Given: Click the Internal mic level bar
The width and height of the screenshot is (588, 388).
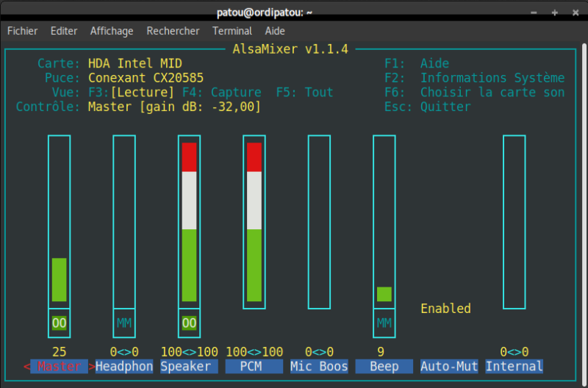Looking at the screenshot, I should click(x=514, y=222).
